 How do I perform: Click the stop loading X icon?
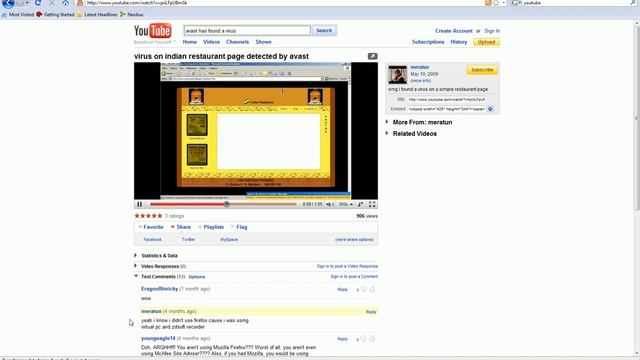point(51,3)
